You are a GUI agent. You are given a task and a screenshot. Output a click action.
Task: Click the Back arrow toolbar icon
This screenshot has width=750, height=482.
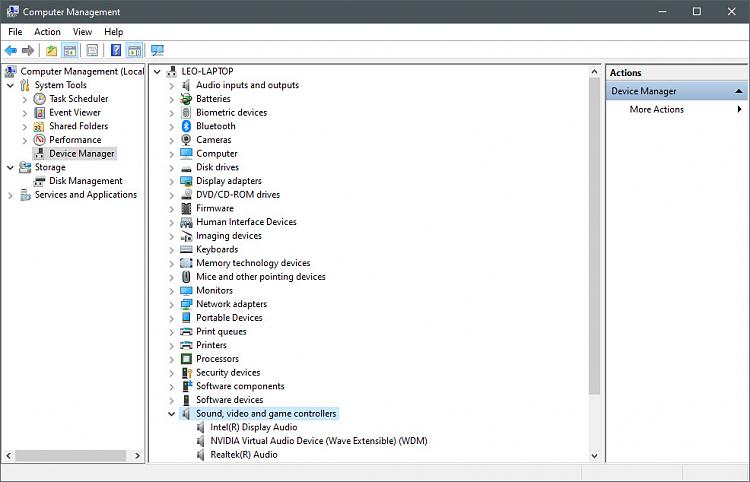(x=11, y=50)
